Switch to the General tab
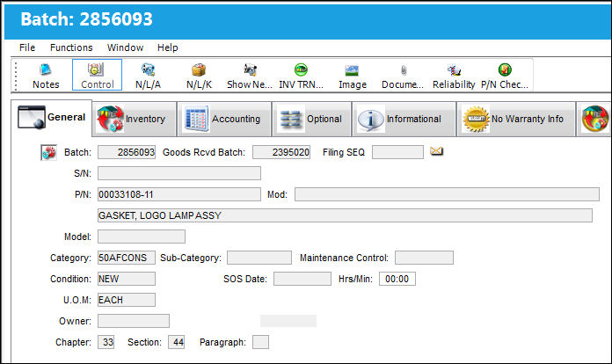The width and height of the screenshot is (612, 364). 52,118
